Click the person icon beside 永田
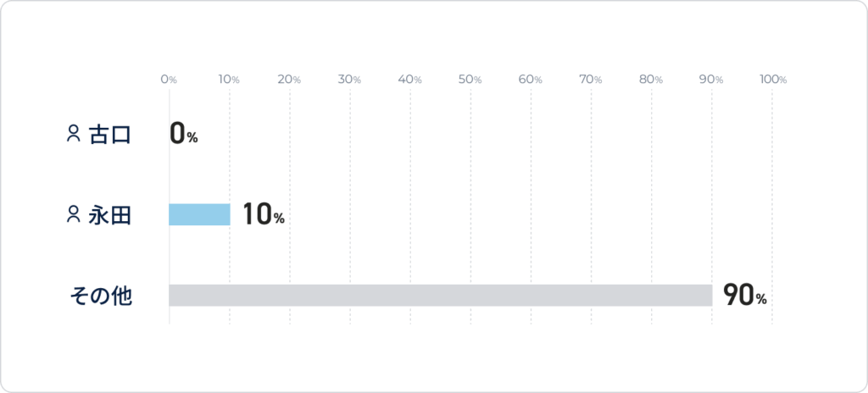The height and width of the screenshot is (393, 868). [x=73, y=214]
